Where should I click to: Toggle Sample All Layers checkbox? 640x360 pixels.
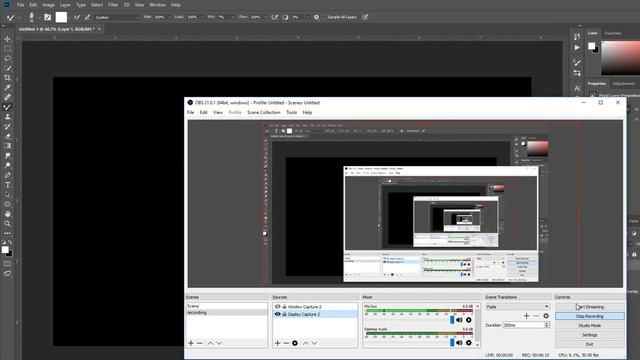click(x=324, y=17)
